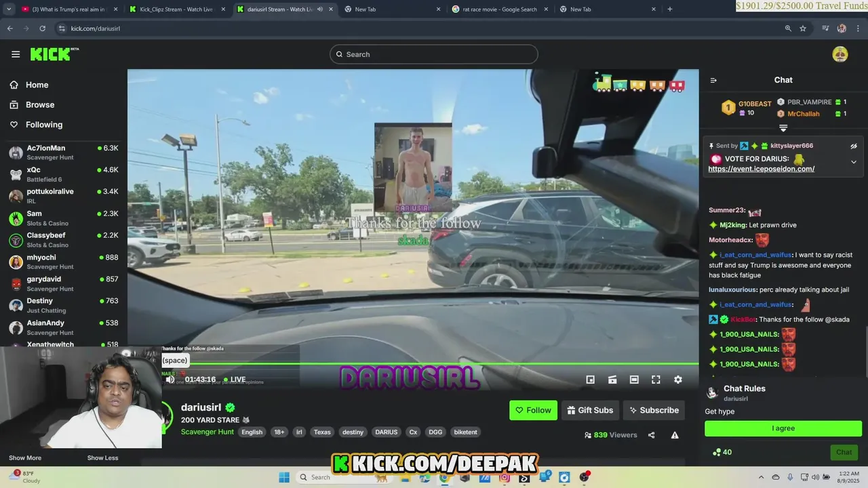Bookmark this page with the star icon
The image size is (868, 488).
[803, 28]
